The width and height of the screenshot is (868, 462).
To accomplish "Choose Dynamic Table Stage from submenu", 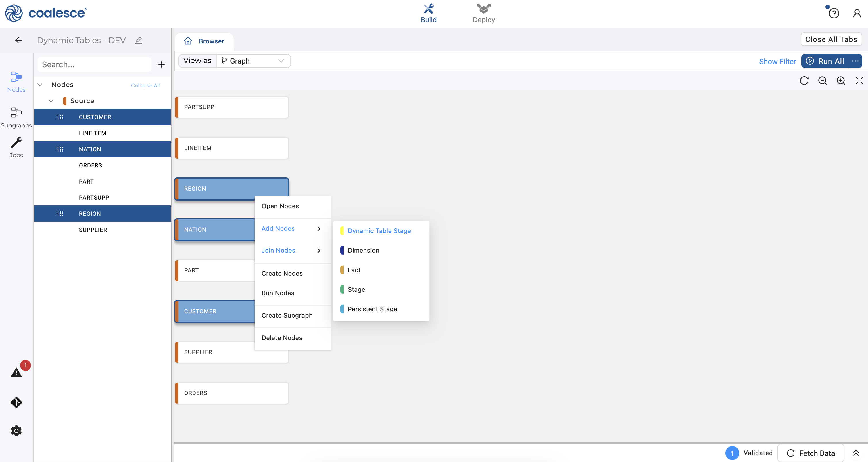I will pos(379,231).
